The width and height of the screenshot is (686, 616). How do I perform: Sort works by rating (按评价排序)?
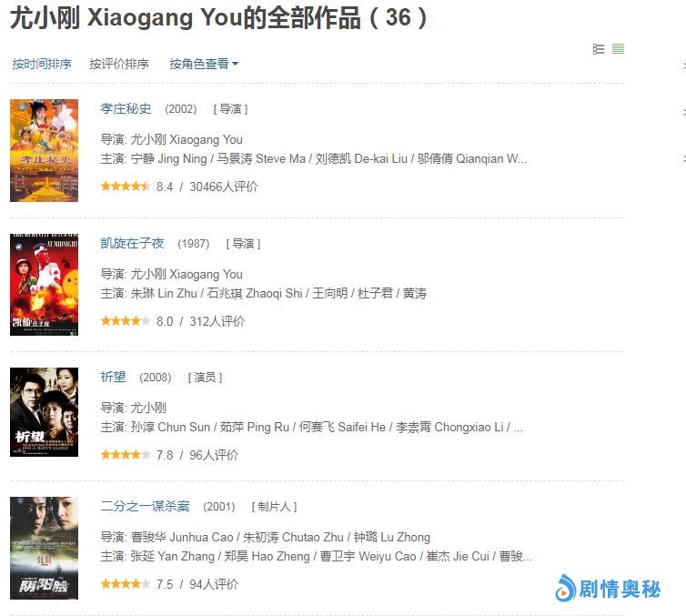coord(119,64)
